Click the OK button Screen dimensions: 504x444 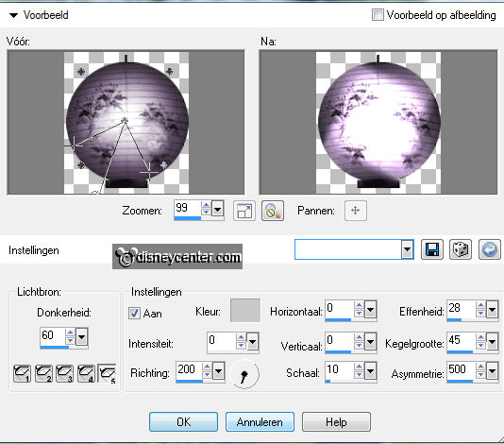tap(183, 421)
